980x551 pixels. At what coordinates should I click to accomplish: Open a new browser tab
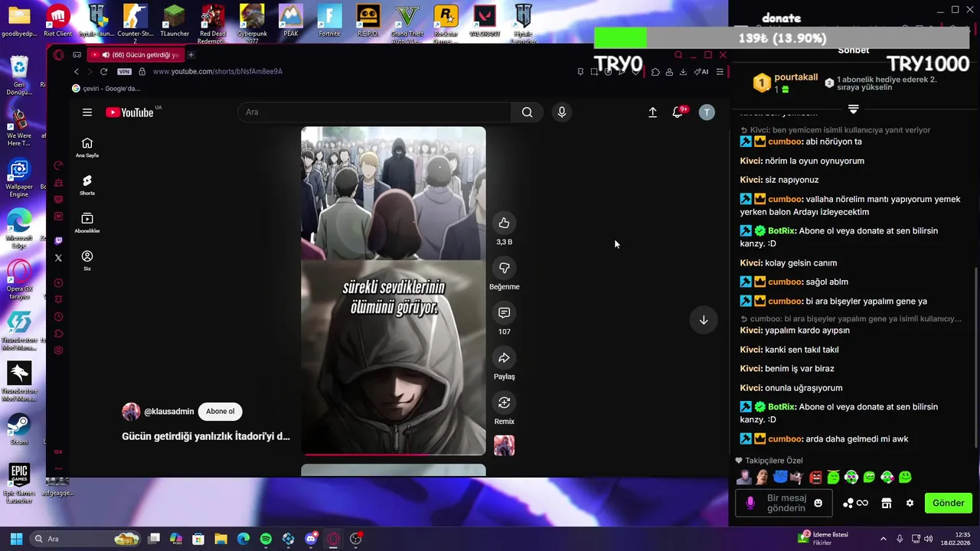[x=191, y=54]
